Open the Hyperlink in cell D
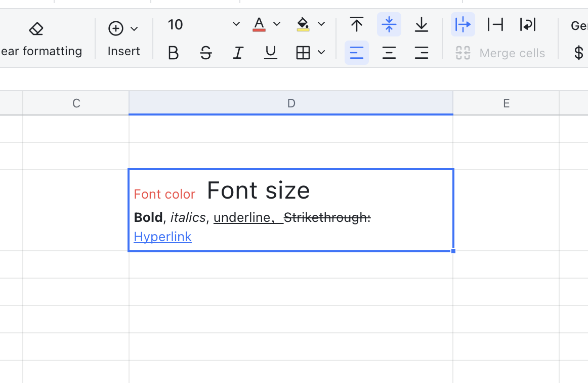The width and height of the screenshot is (588, 383). coord(162,237)
